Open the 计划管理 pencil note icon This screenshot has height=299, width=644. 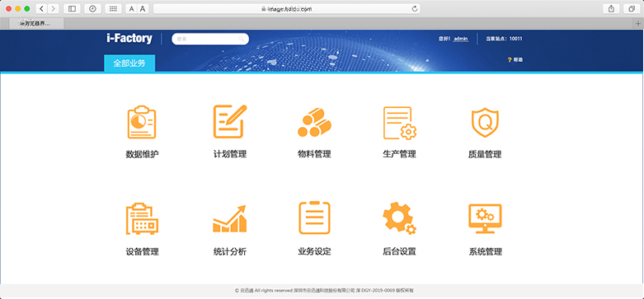coord(229,121)
